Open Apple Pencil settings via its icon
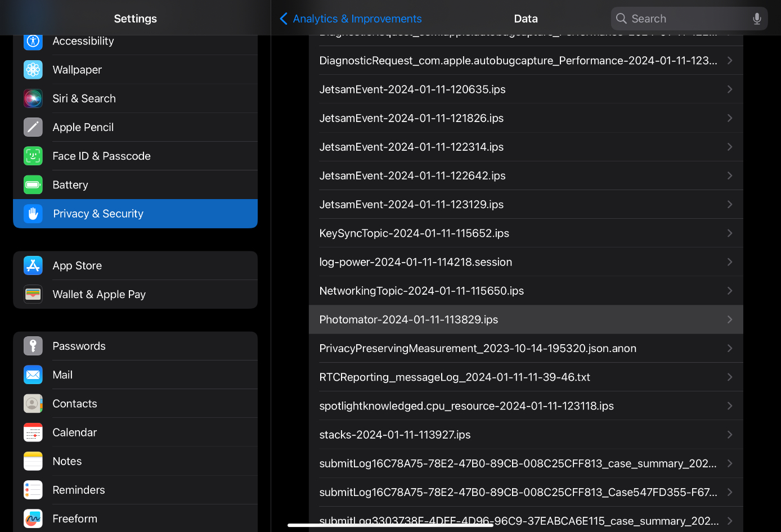The width and height of the screenshot is (781, 532). coord(33,127)
